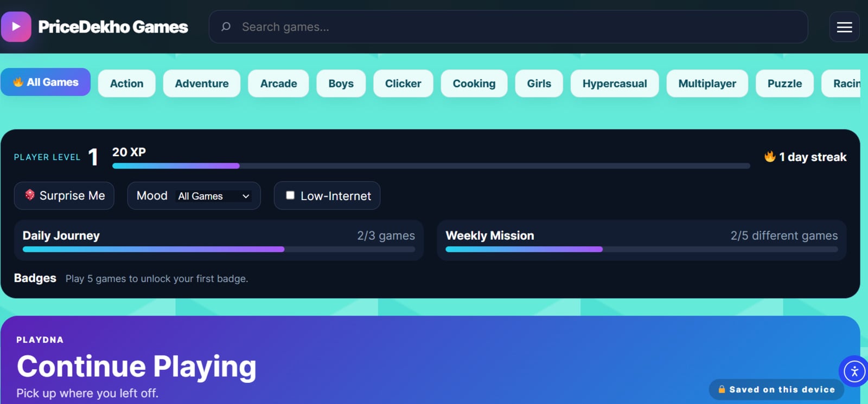Select the All Games category tab
This screenshot has height=404, width=868.
[x=46, y=82]
